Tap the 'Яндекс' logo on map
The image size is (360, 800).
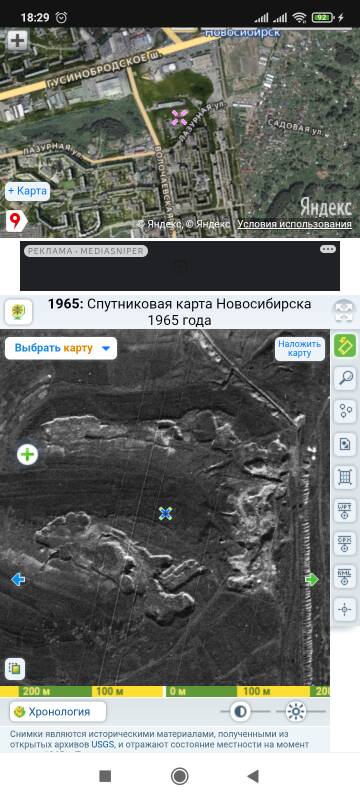[x=325, y=207]
